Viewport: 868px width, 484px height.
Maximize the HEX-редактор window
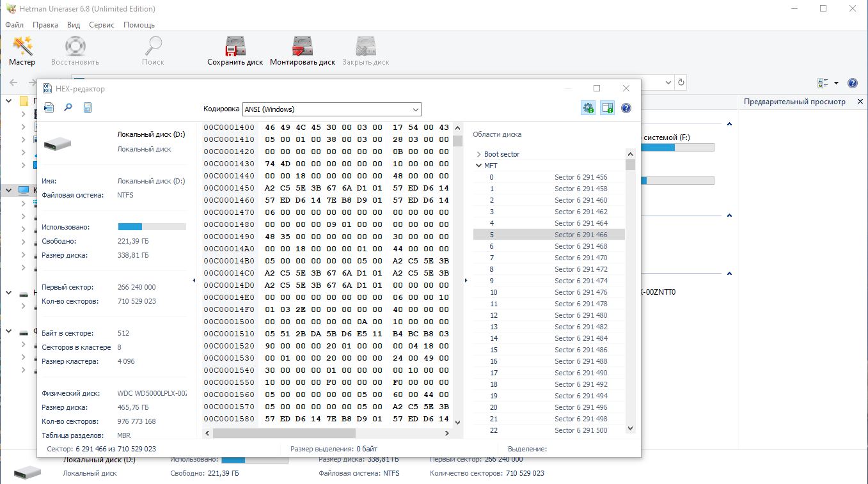pyautogui.click(x=597, y=88)
